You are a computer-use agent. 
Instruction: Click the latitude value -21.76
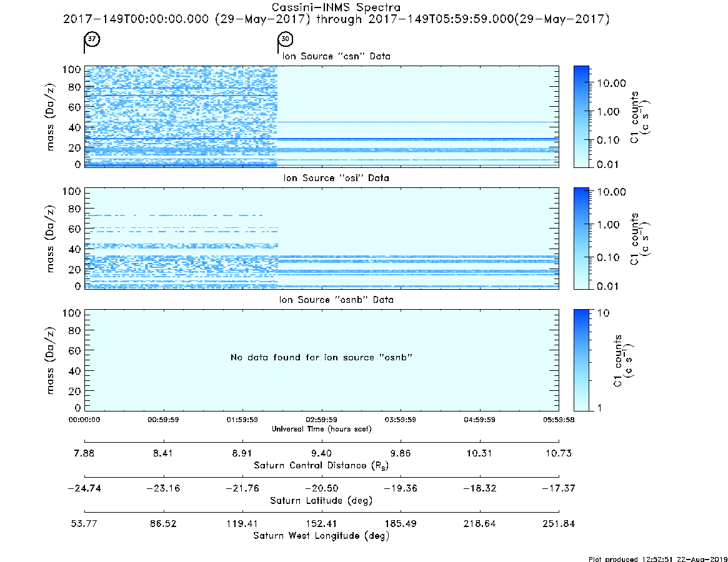pyautogui.click(x=242, y=488)
